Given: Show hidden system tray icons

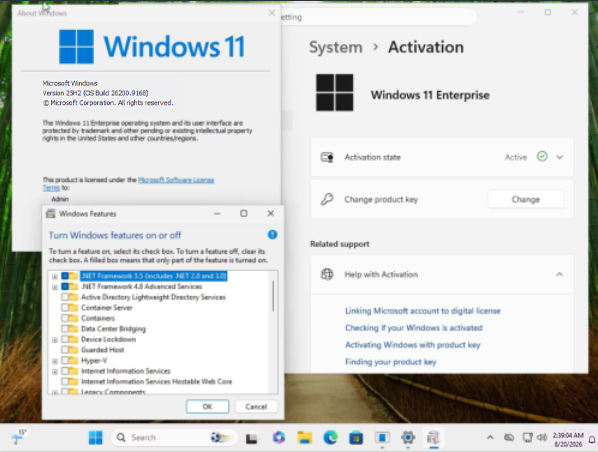Looking at the screenshot, I should (x=490, y=438).
